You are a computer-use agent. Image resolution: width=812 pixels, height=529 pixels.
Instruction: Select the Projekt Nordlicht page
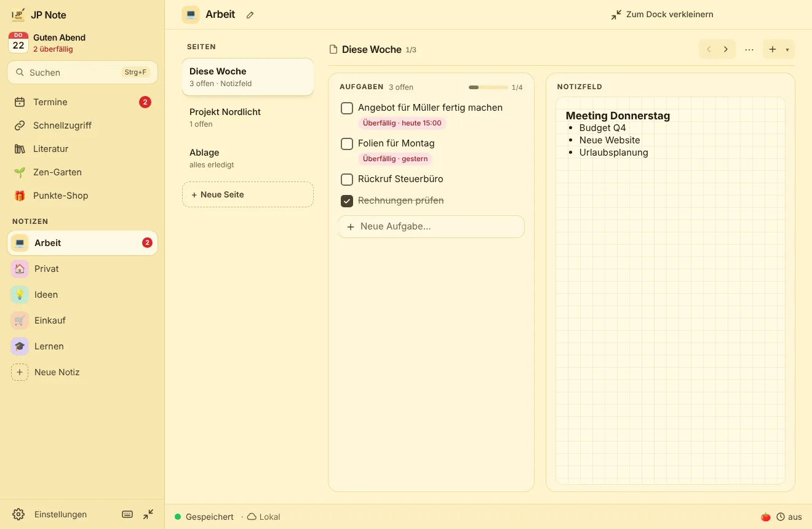[248, 117]
